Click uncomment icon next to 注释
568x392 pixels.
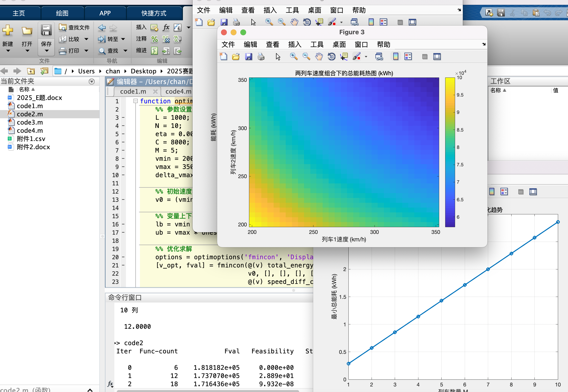tap(166, 39)
